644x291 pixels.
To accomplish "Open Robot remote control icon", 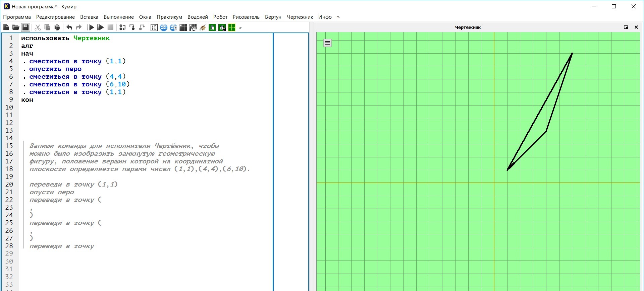I will click(193, 27).
